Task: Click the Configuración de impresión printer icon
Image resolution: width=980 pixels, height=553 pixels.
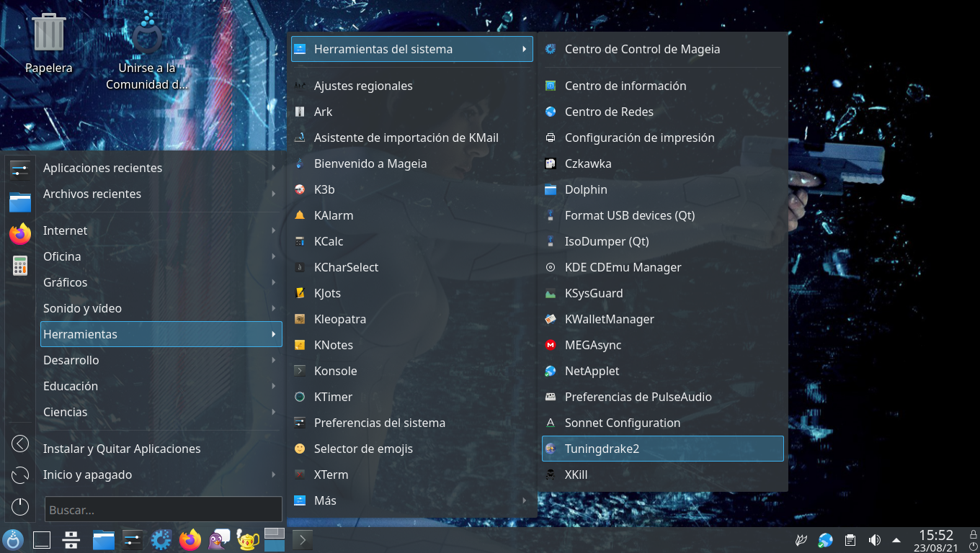Action: [x=551, y=138]
